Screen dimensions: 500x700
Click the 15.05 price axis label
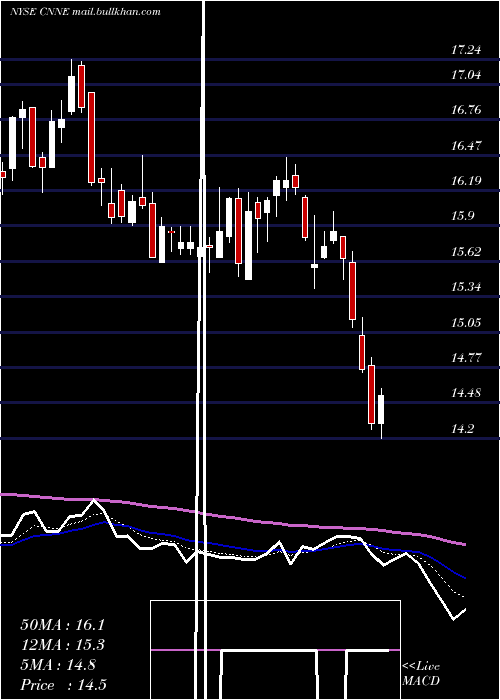click(466, 322)
